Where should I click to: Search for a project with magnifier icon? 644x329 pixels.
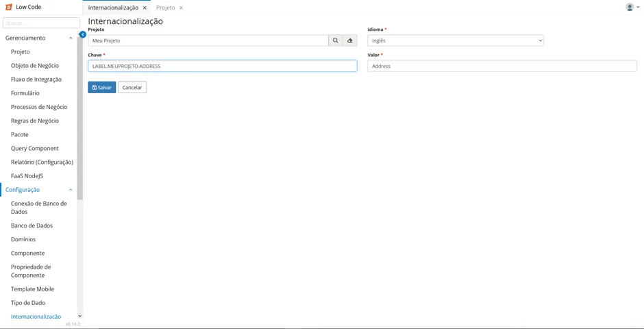(336, 40)
